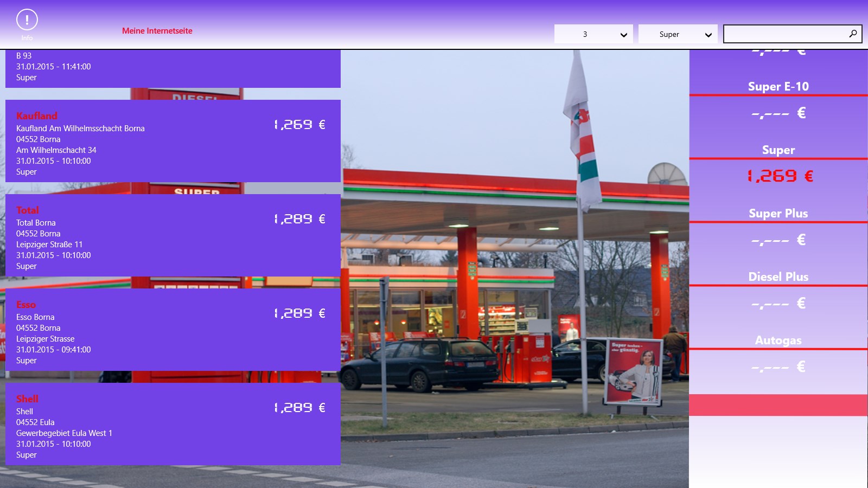Select the Total Borna station entry
Viewport: 868px width, 488px height.
173,235
